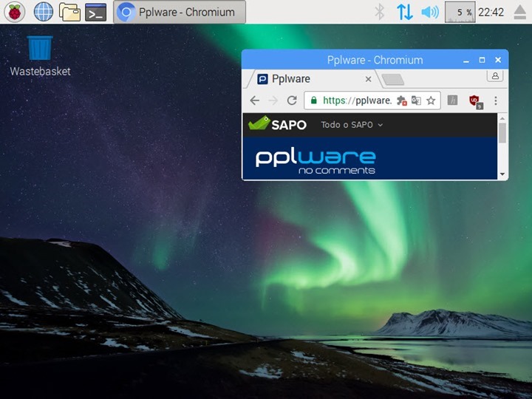This screenshot has width=532, height=399.
Task: Select the Pplware - Chromium taskbar button
Action: tap(180, 12)
